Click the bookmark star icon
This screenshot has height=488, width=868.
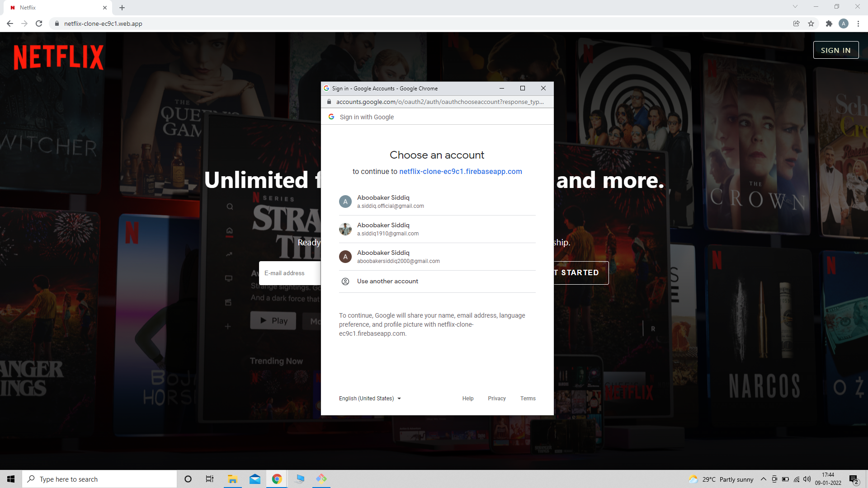811,23
